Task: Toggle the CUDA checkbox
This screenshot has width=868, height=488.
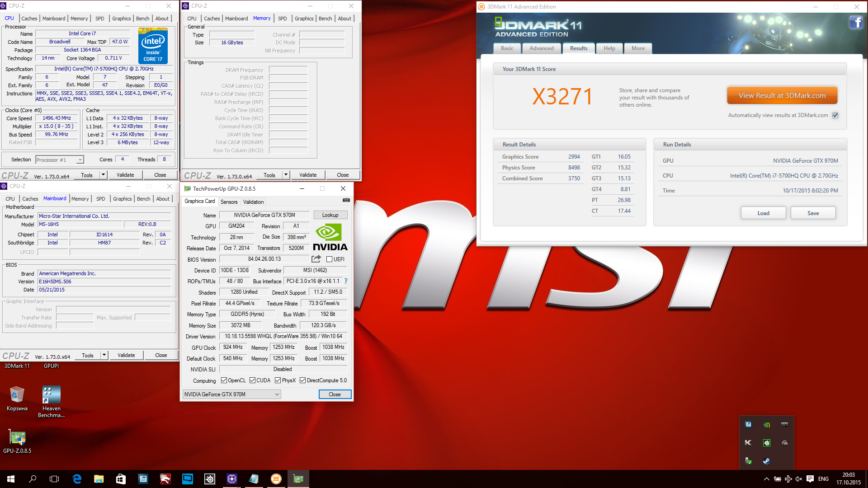Action: [252, 380]
